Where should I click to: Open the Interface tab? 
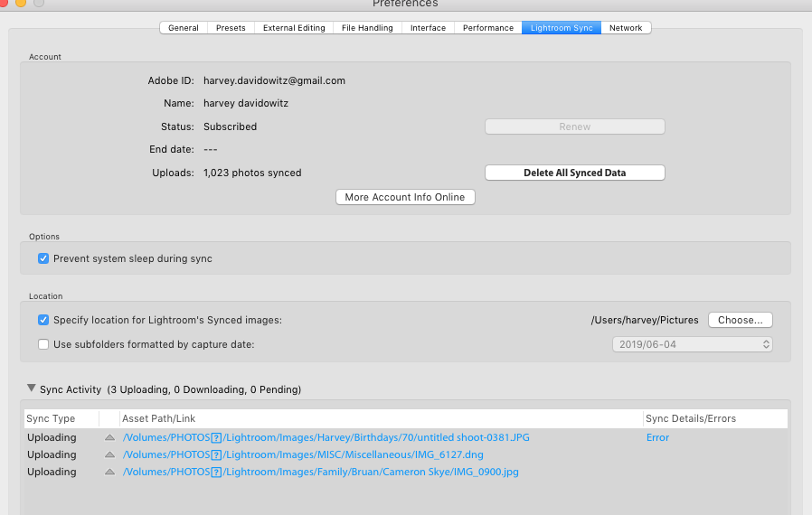click(428, 28)
